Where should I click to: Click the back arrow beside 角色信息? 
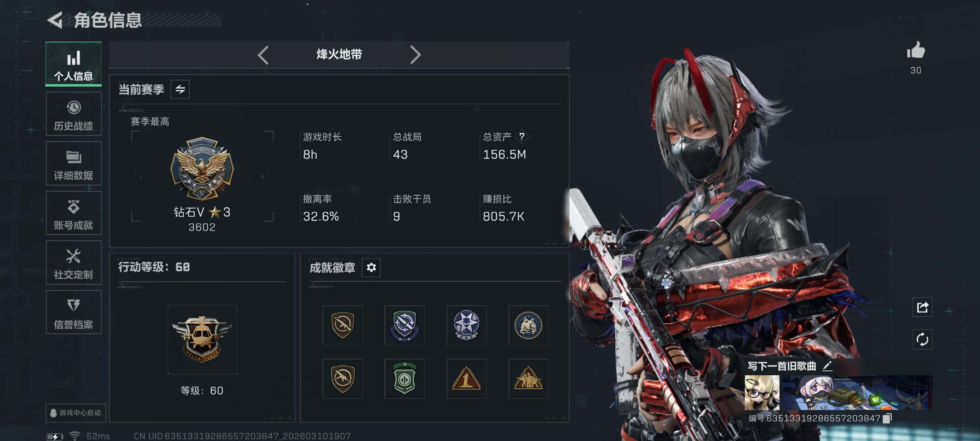[55, 20]
